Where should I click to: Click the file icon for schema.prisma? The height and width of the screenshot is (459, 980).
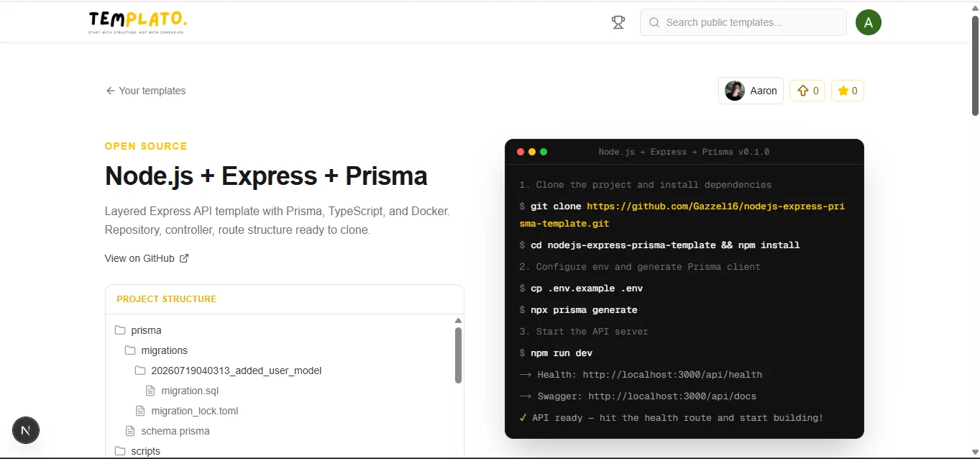click(x=130, y=431)
